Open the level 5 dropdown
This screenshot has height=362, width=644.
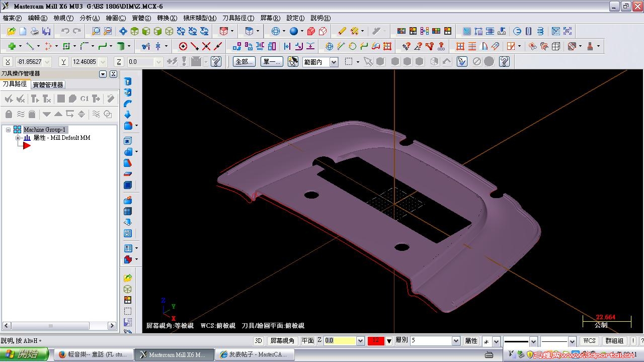coord(456,340)
